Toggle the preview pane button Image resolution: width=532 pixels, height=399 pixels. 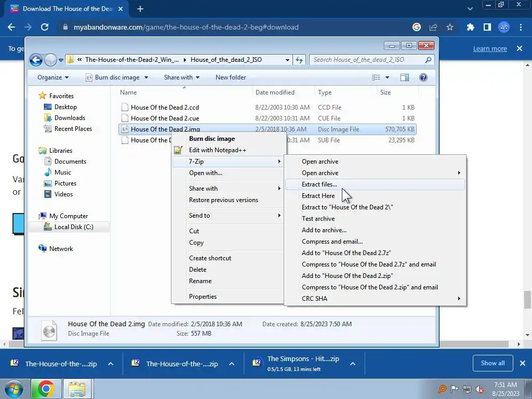pyautogui.click(x=404, y=77)
